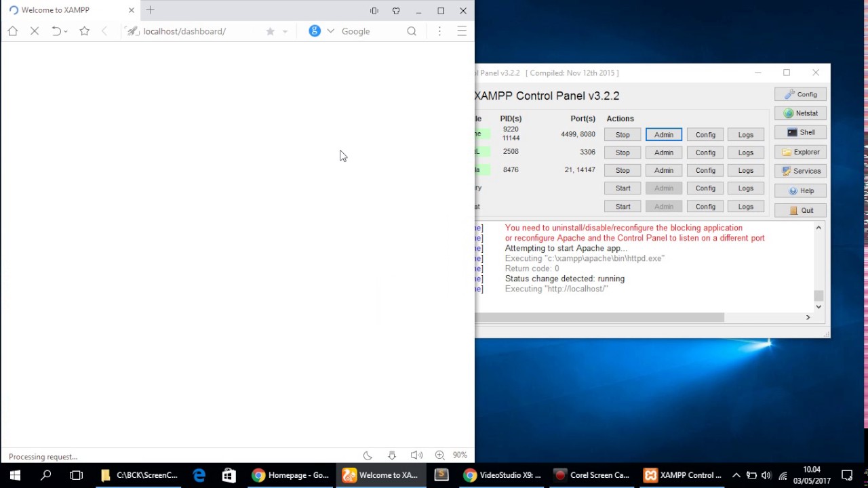
Task: Switch to XAMPP Control taskbar item
Action: [682, 475]
